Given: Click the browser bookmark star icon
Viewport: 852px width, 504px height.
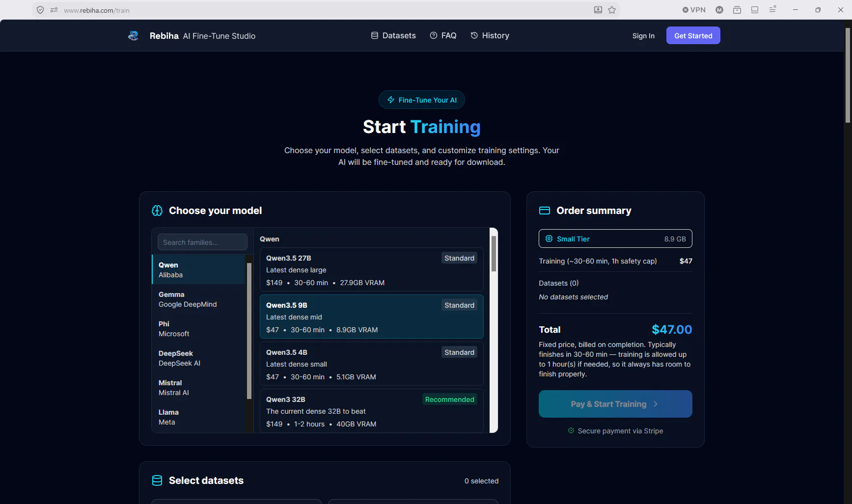Looking at the screenshot, I should pos(612,10).
